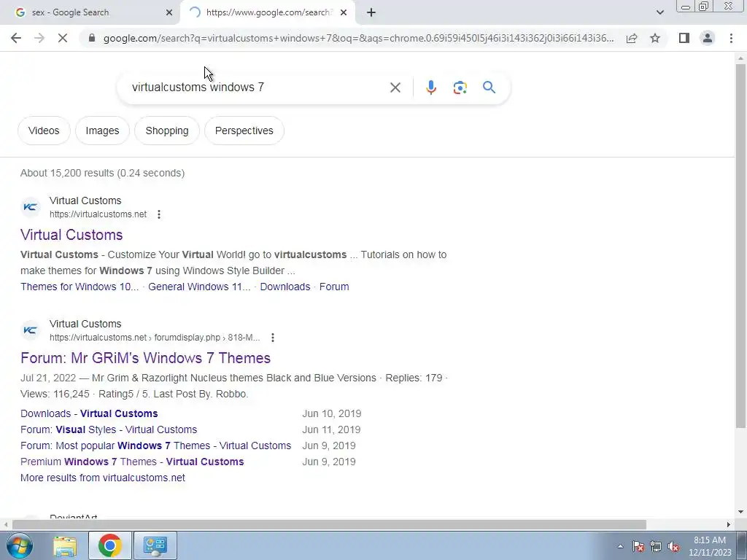The height and width of the screenshot is (560, 747).
Task: Click the horizontal scrollbar thumb
Action: coord(329,524)
